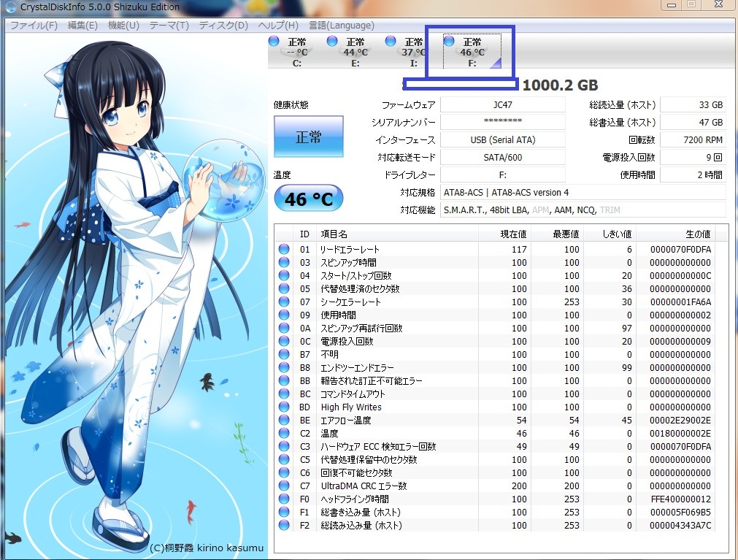Click status icon for 0A スピンアップ再試行回数
This screenshot has width=738, height=560.
[x=284, y=328]
